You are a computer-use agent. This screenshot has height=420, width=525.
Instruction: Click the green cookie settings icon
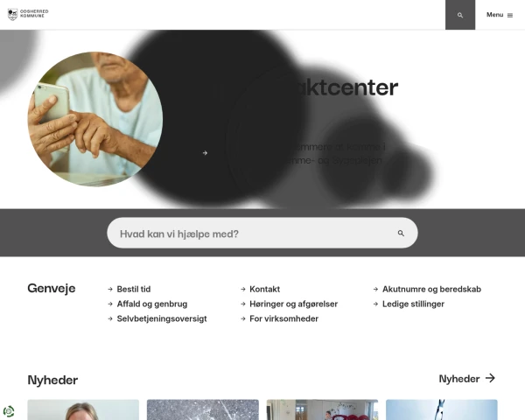[x=9, y=411]
